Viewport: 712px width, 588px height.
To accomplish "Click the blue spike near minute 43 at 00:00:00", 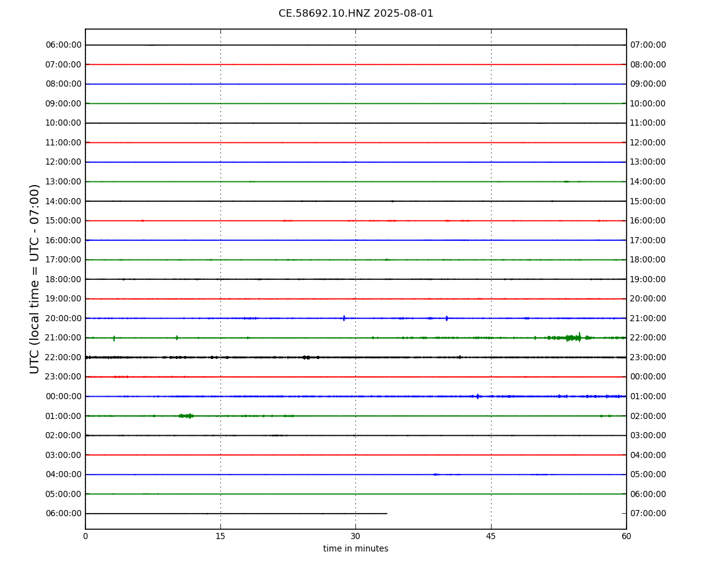I will (478, 396).
